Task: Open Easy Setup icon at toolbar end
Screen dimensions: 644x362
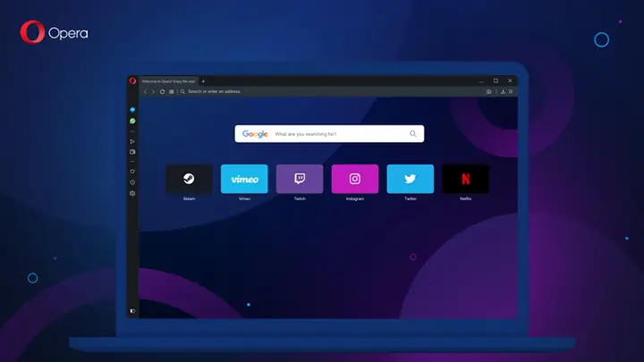Action: 511,91
